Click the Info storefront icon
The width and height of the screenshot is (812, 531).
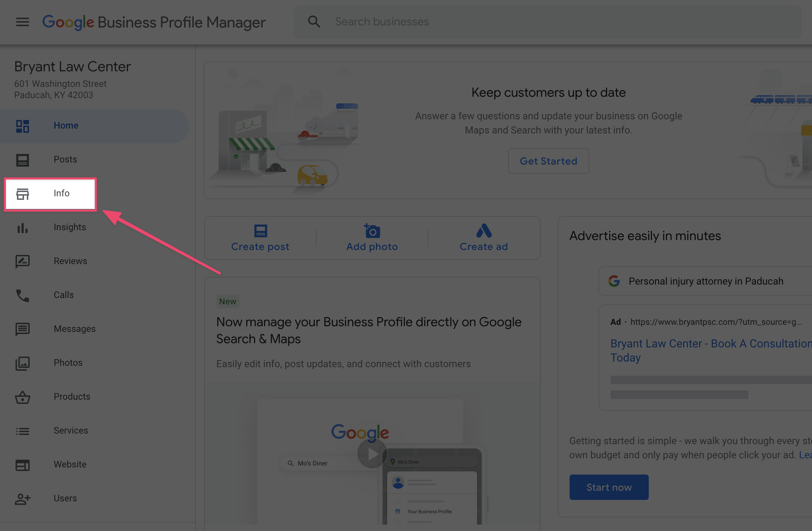pyautogui.click(x=23, y=194)
